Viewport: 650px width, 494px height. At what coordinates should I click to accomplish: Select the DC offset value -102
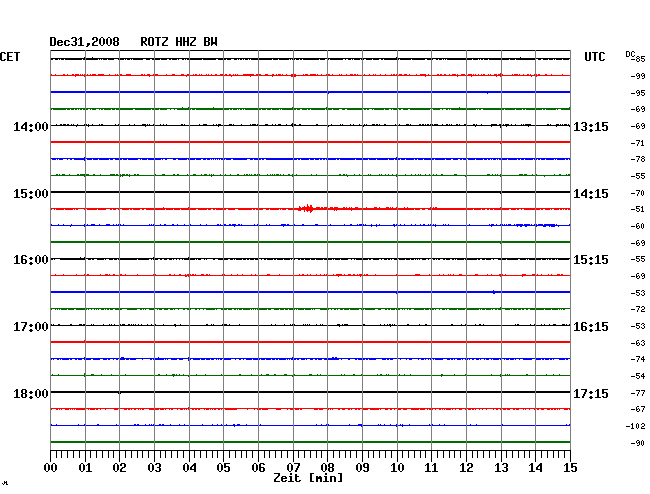636,426
